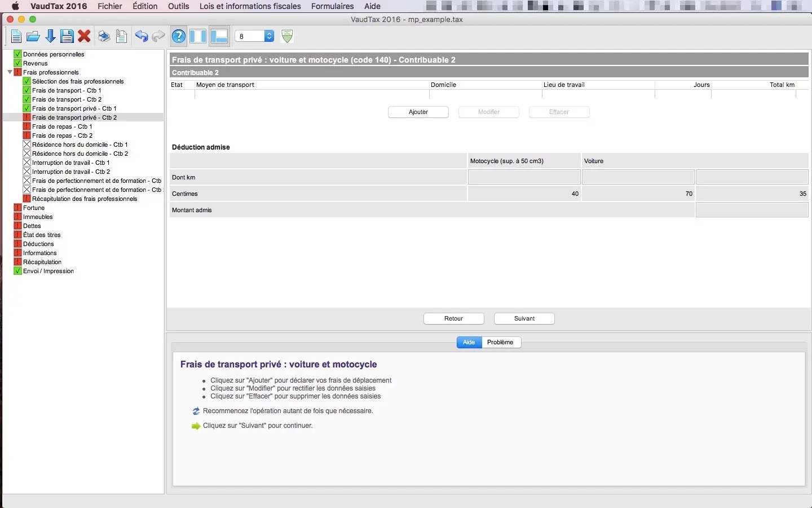
Task: Click the Motocycle Dont km field
Action: (524, 177)
